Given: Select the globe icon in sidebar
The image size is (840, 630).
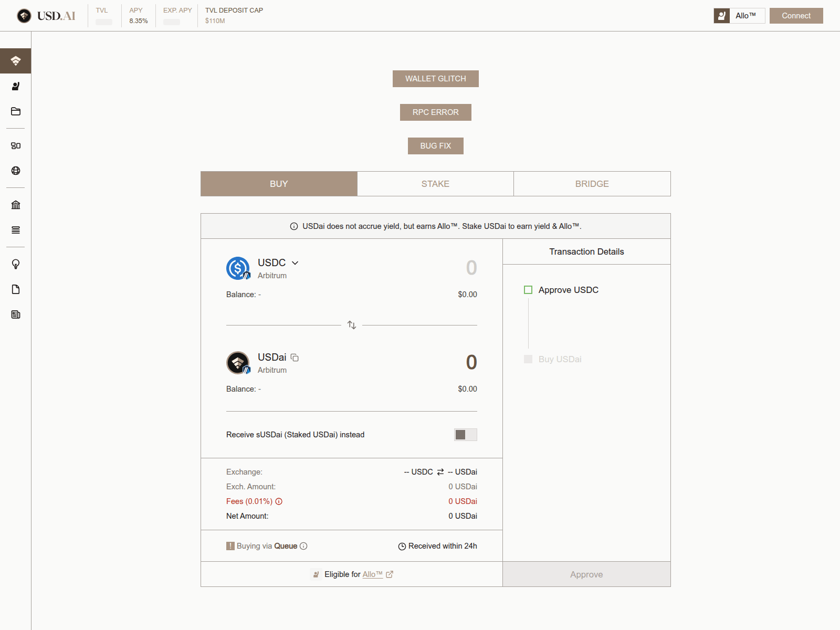Looking at the screenshot, I should coord(16,171).
